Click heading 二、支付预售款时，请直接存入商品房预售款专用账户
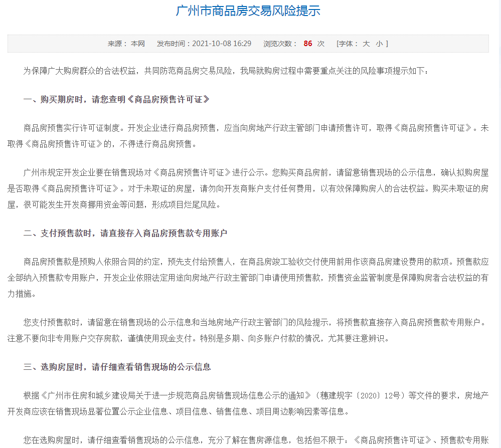The height and width of the screenshot is (448, 501). 125,233
